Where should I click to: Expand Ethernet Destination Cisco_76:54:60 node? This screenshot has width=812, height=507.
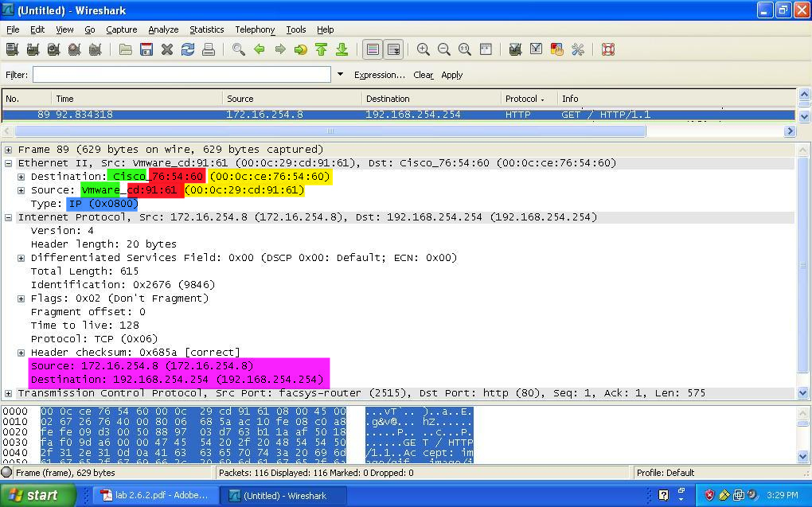[x=21, y=177]
